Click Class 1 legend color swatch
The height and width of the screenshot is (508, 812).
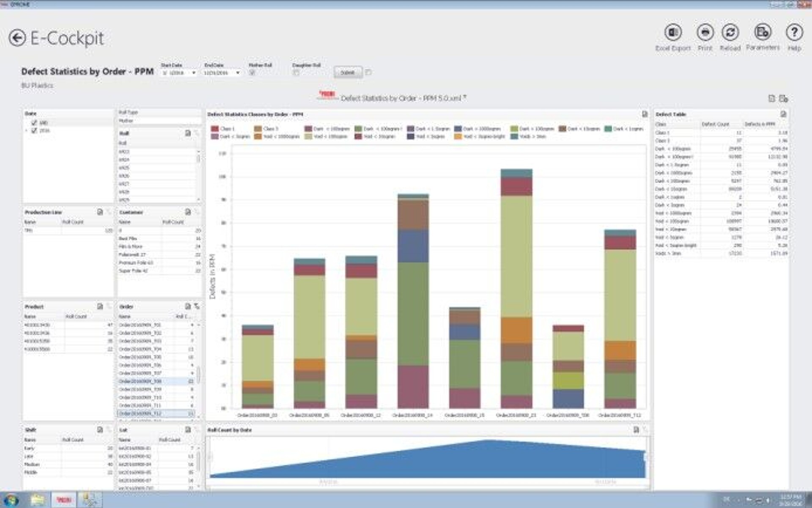click(215, 129)
